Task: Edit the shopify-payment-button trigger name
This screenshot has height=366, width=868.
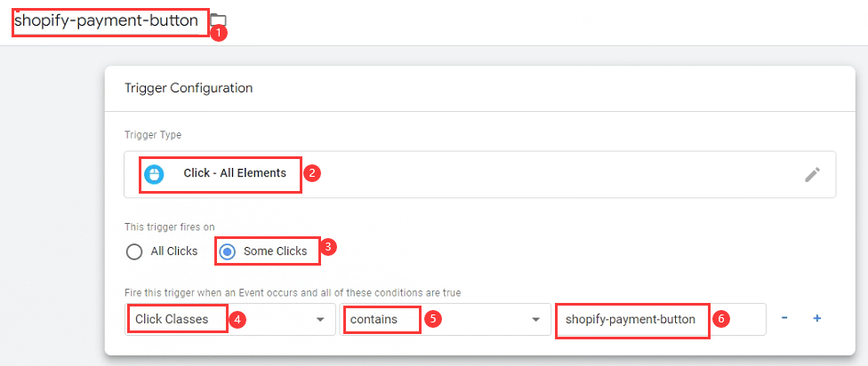Action: point(107,21)
